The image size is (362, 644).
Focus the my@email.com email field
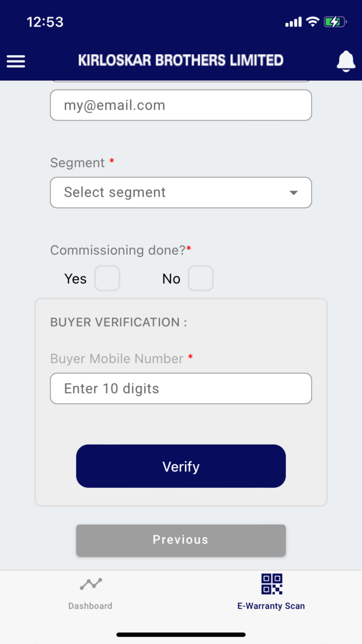pos(180,105)
